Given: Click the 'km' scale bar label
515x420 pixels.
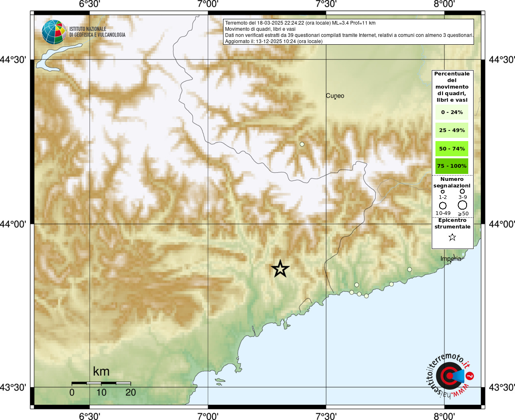Looking at the screenshot, I should [101, 372].
